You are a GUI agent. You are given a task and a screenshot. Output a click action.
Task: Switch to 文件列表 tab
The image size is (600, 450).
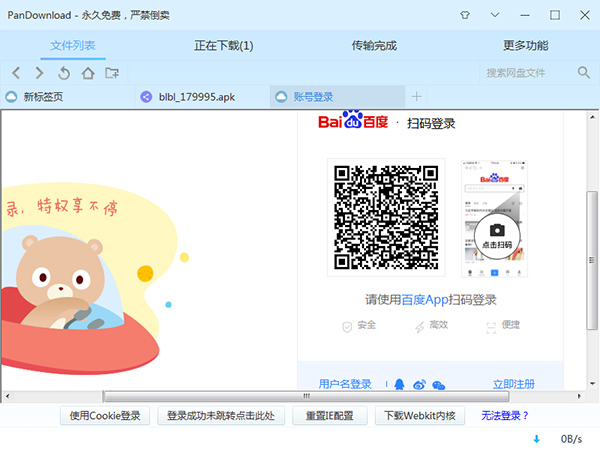(73, 46)
